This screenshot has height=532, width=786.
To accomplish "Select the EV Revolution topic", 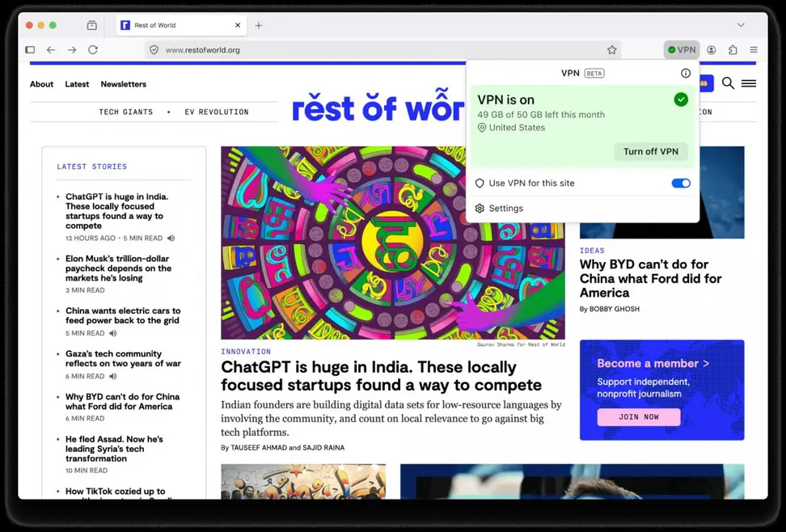I will pos(217,112).
